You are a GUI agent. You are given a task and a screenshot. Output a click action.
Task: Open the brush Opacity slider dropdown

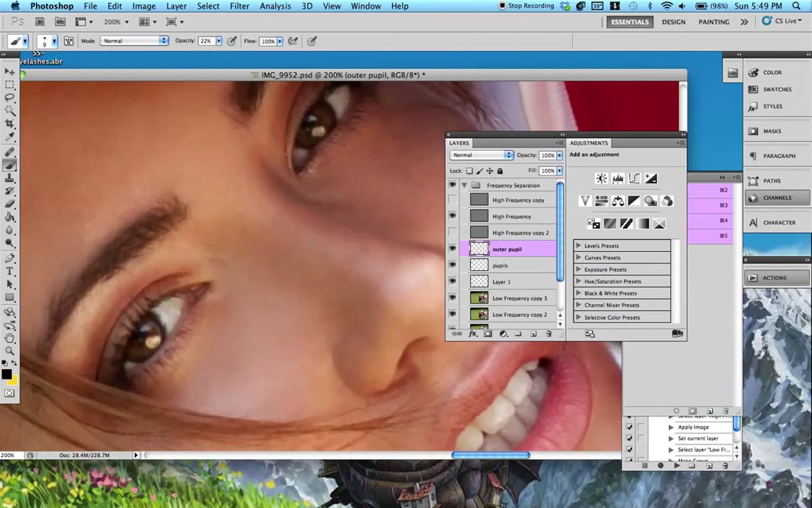(217, 41)
